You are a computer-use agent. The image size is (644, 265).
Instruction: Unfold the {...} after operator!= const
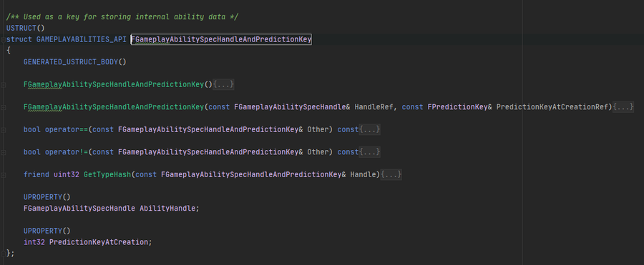pyautogui.click(x=370, y=152)
